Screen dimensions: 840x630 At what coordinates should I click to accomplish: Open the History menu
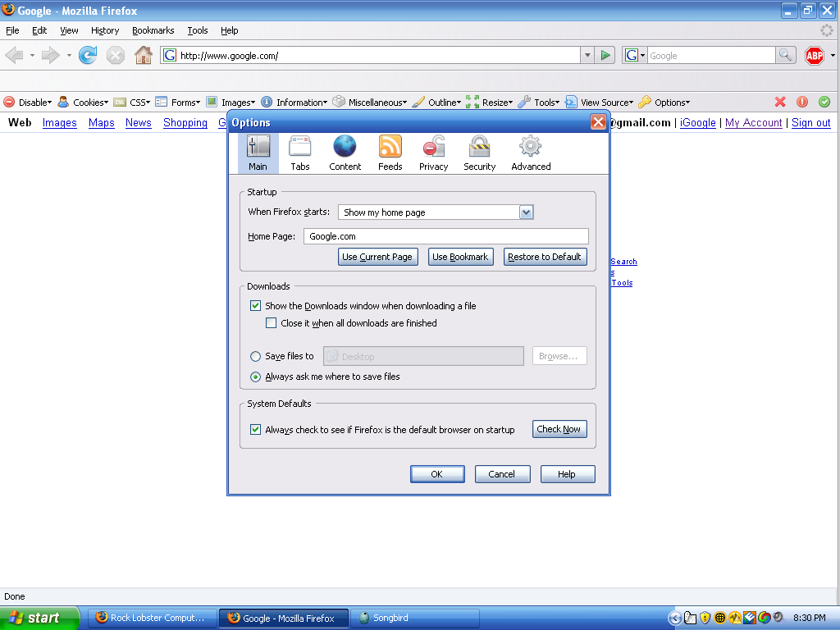coord(105,30)
